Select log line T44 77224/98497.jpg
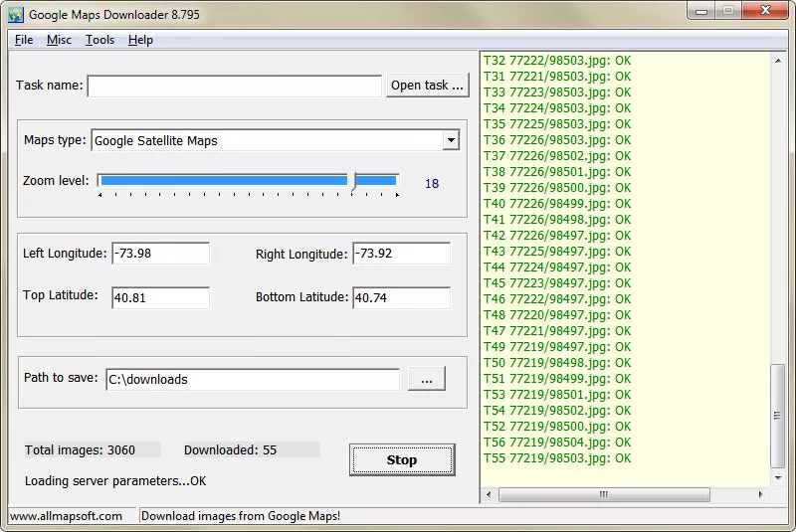 (557, 267)
